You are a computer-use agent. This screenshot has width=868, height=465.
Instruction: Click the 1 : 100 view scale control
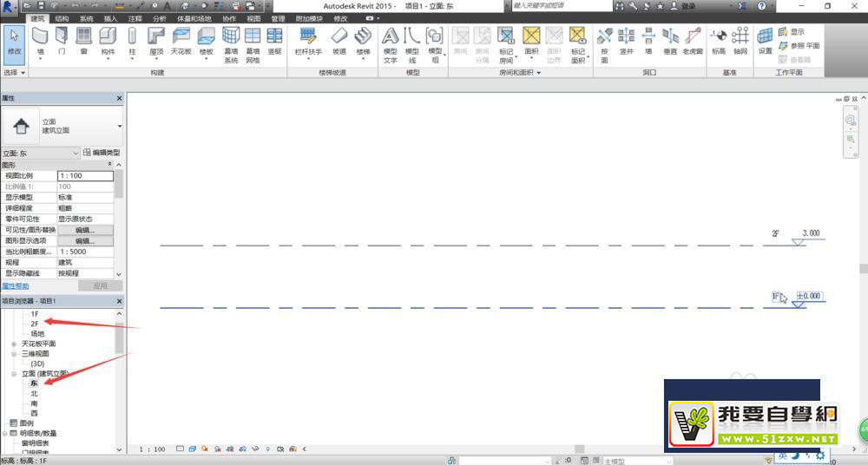point(152,449)
